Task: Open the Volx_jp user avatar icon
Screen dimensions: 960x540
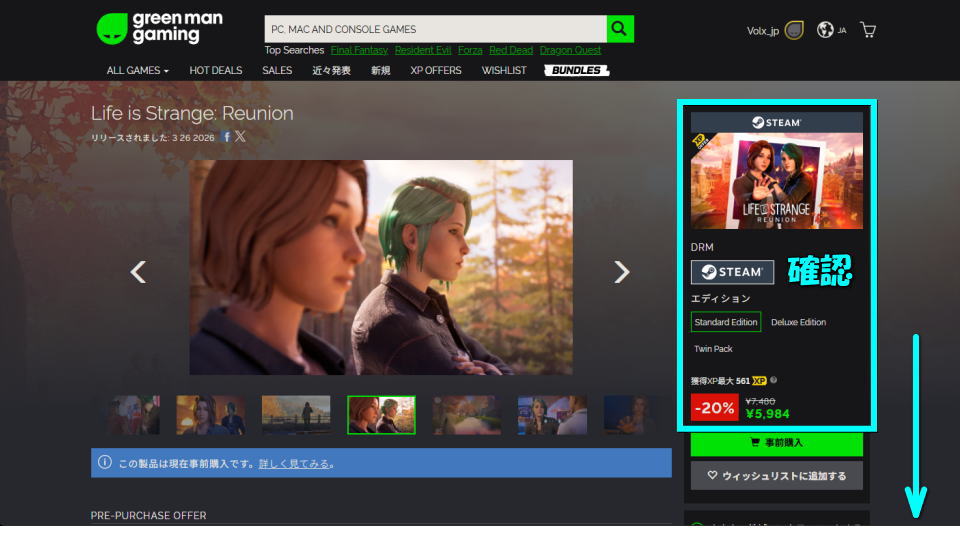Action: pos(794,30)
